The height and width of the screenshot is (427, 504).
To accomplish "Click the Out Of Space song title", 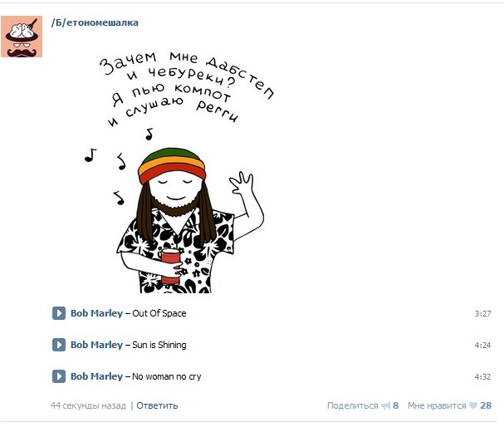I will 159,313.
